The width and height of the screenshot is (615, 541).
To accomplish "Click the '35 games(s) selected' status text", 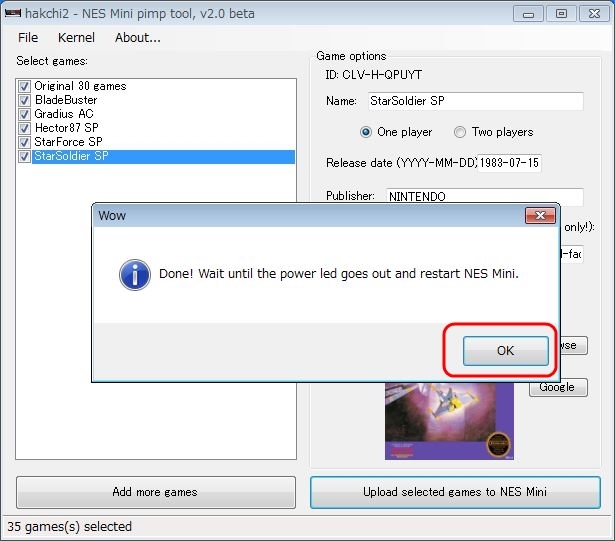I will click(x=69, y=526).
